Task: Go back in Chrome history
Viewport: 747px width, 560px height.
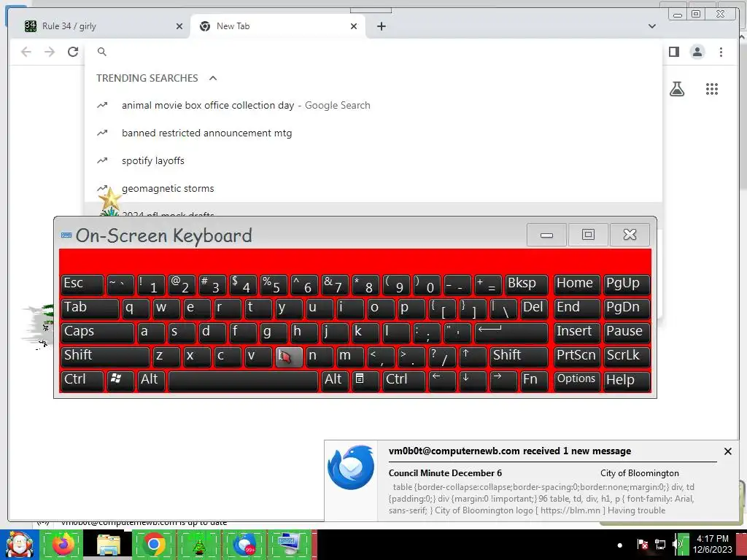Action: (26, 52)
